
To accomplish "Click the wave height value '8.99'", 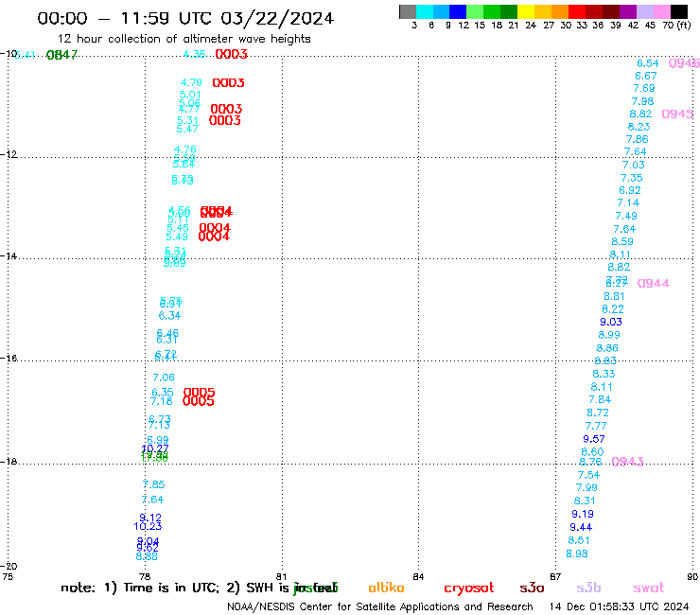I will pyautogui.click(x=609, y=335).
